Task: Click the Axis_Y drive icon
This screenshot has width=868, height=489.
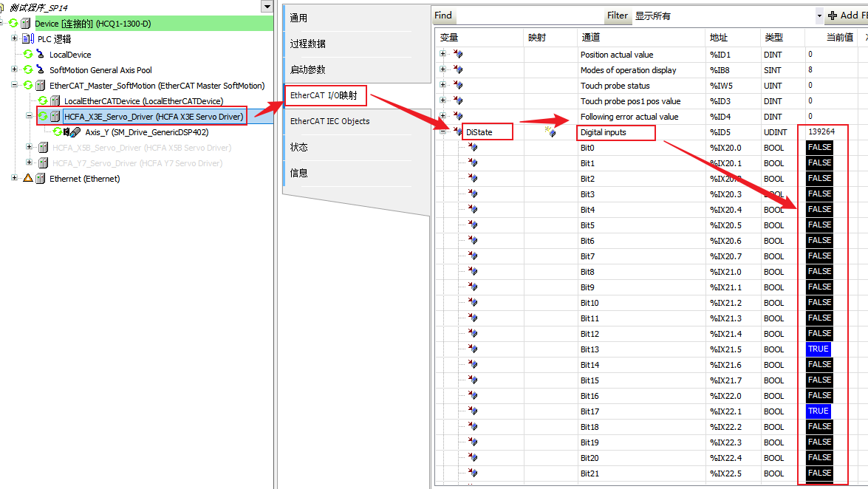Action: point(75,132)
